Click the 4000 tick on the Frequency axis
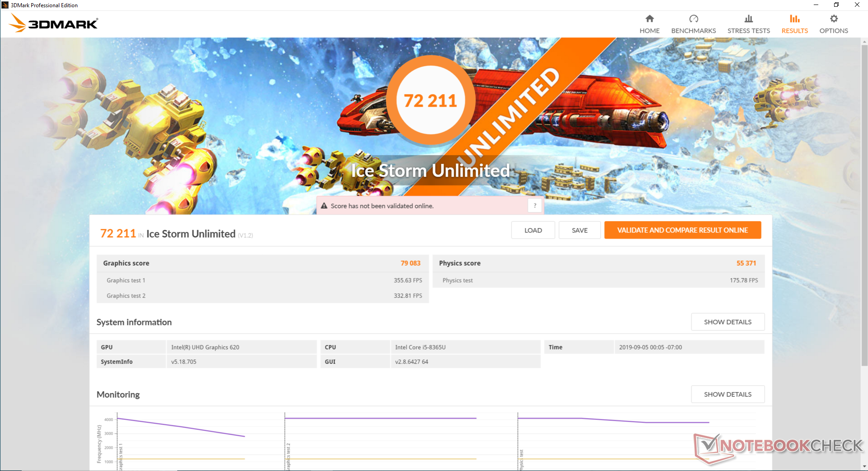 pos(108,419)
